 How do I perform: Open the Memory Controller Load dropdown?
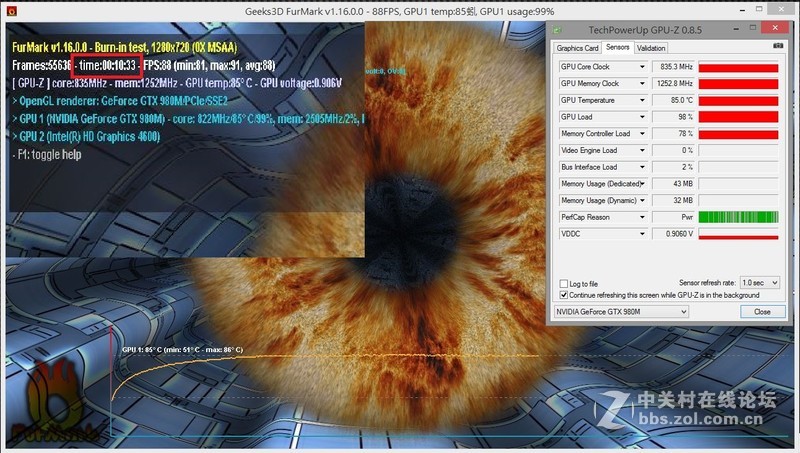(642, 134)
